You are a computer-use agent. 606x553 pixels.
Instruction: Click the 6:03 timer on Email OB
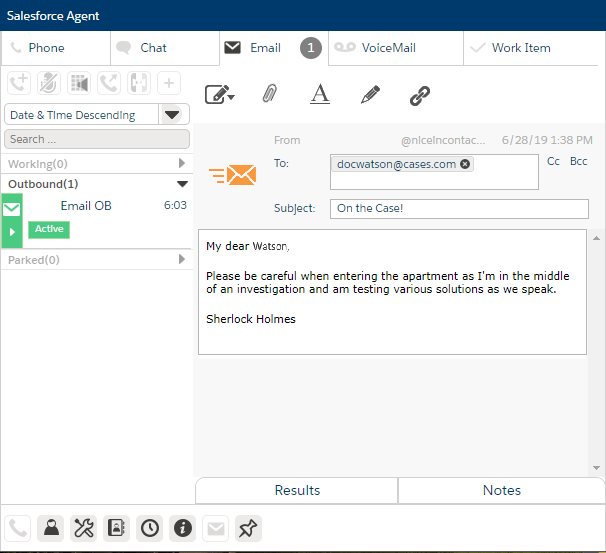pos(175,205)
